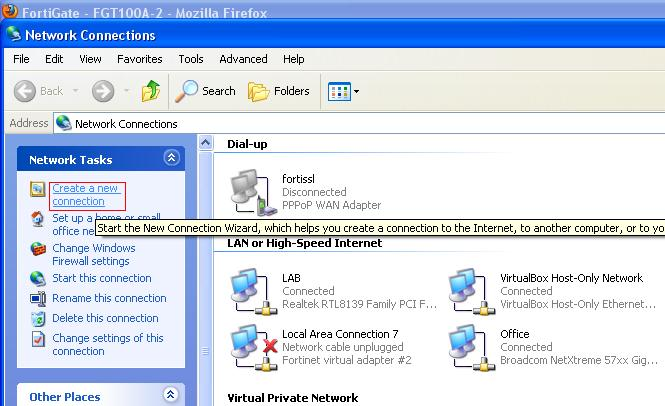665x406 pixels.
Task: Click the Create a new connection icon
Action: tap(37, 189)
